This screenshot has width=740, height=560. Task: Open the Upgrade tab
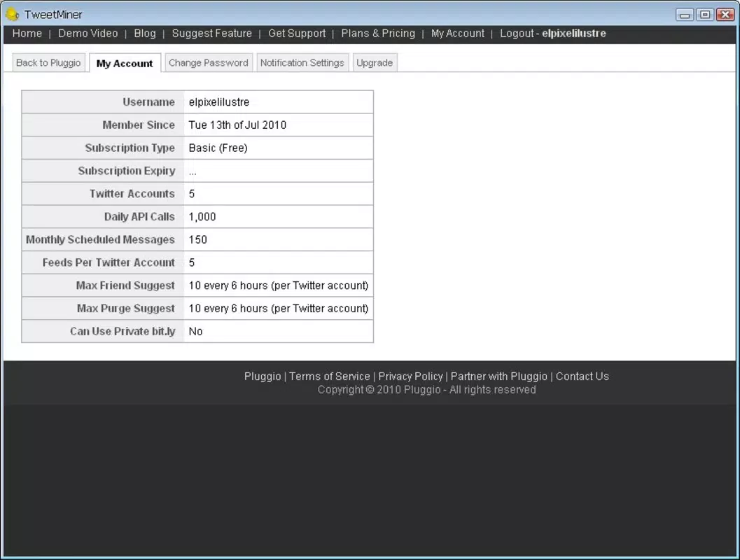(x=375, y=63)
